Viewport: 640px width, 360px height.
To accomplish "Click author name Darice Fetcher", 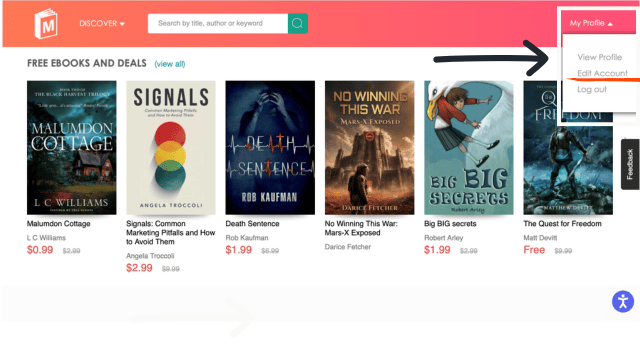I will [x=348, y=247].
